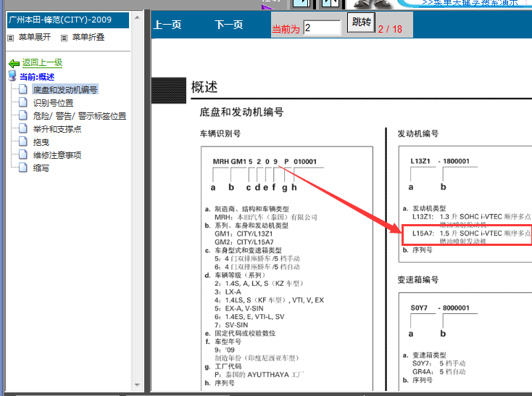Click page icon beside 底盘和发动机编号

point(23,89)
